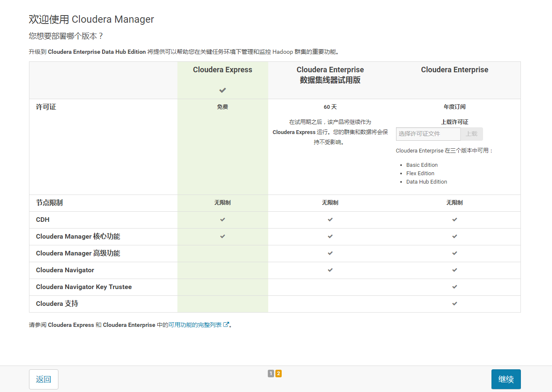The height and width of the screenshot is (392, 552).
Task: Click the 您想要部署哪个版本？ subtitle
Action: pos(66,36)
